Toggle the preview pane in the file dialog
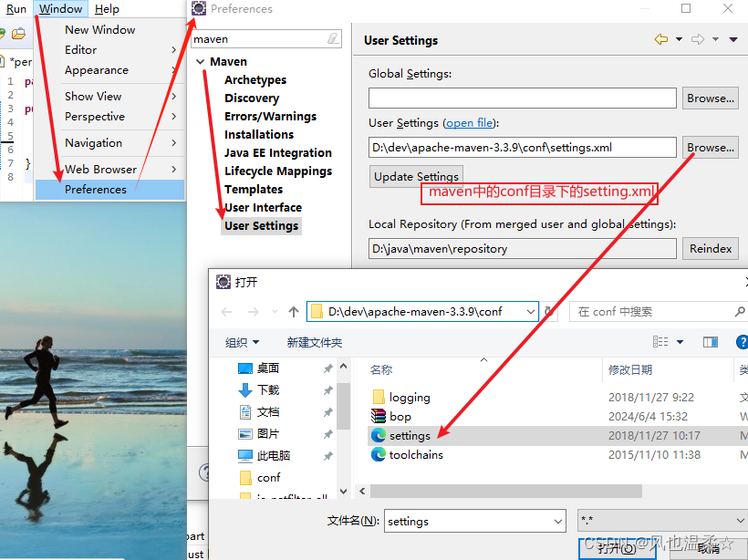This screenshot has height=560, width=748. click(712, 342)
